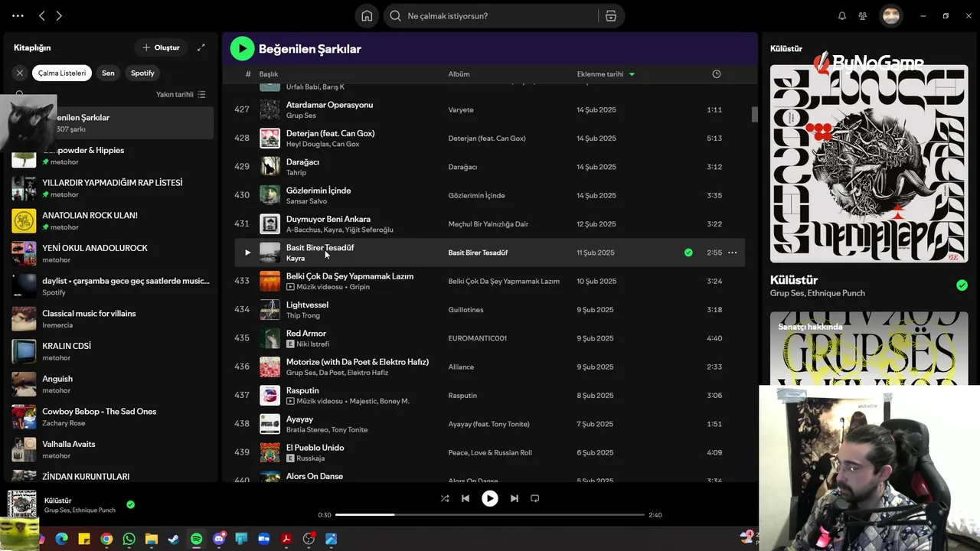Image resolution: width=980 pixels, height=551 pixels.
Task: Open Steam from the taskbar
Action: pos(174,540)
